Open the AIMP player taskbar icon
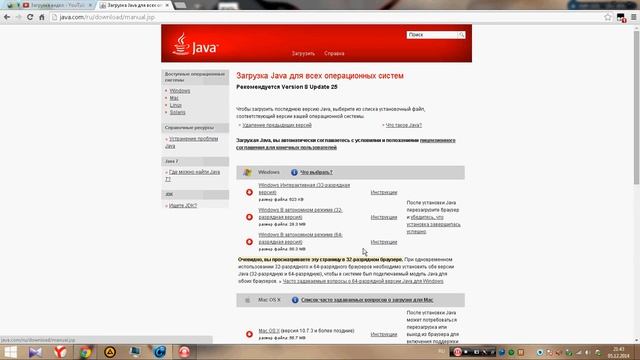Viewport: 640px width, 360px height. 110,352
